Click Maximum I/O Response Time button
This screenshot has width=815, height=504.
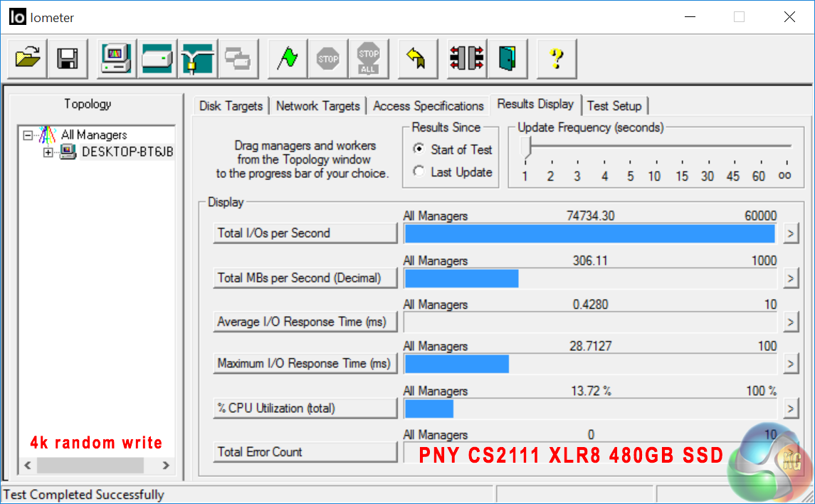point(305,364)
